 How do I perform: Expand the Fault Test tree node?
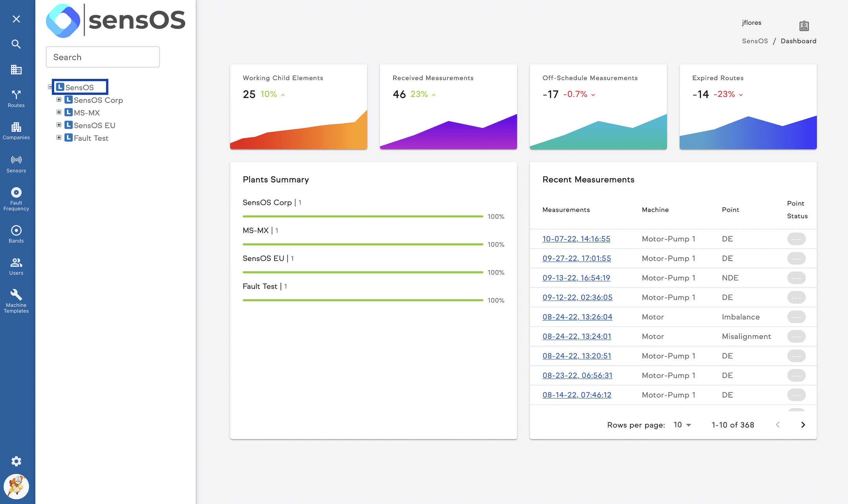coord(58,138)
